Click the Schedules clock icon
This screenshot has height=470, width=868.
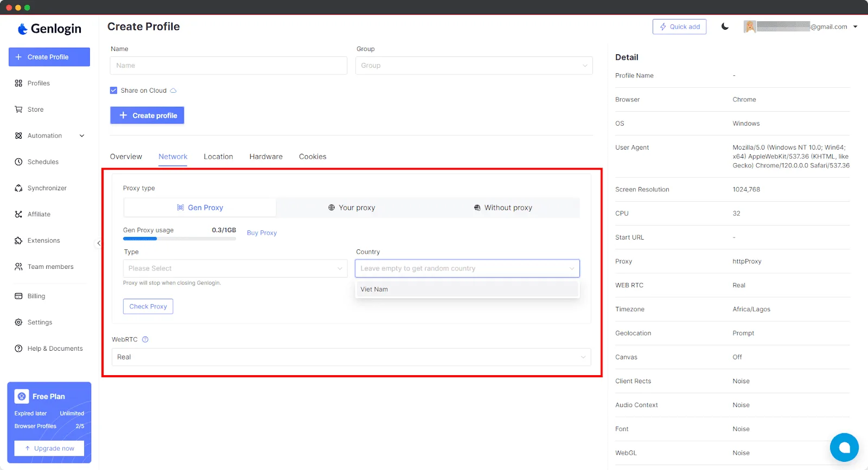pyautogui.click(x=18, y=162)
